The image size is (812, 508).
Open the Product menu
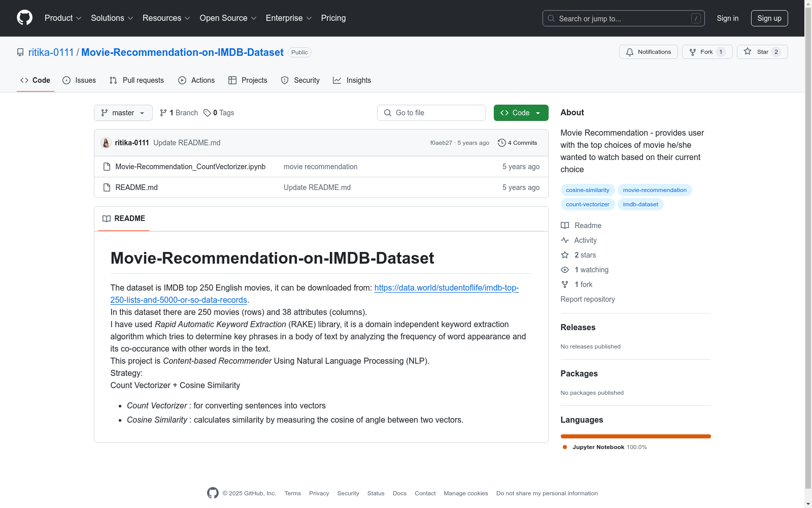pos(63,18)
